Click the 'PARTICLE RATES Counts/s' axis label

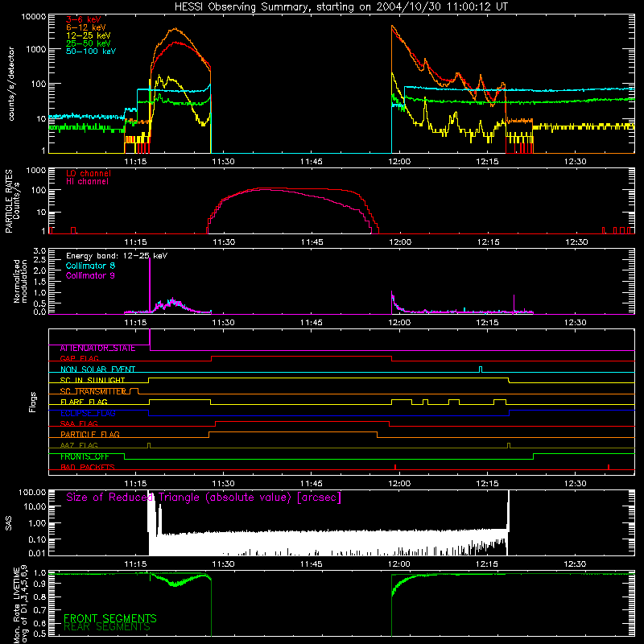click(12, 200)
